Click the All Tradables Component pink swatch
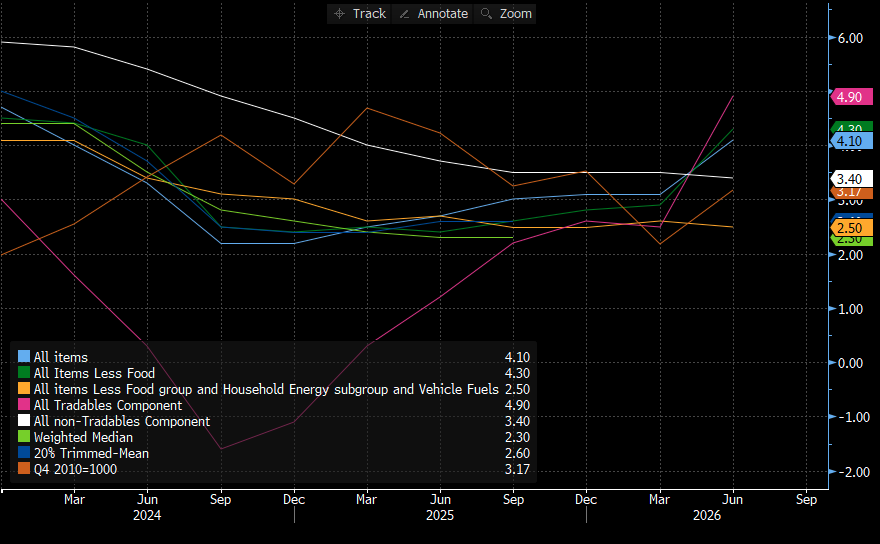The width and height of the screenshot is (880, 544). (x=24, y=405)
